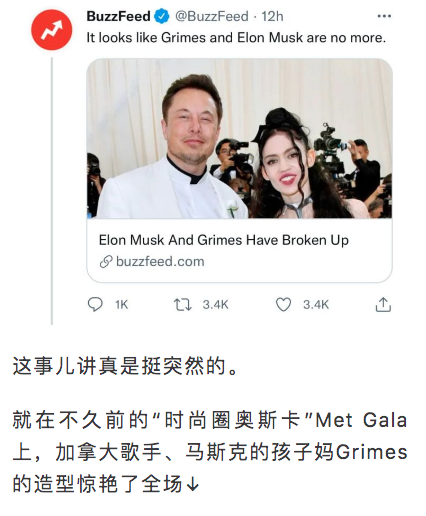Click the buzzfeed.com domain text

[x=160, y=262]
